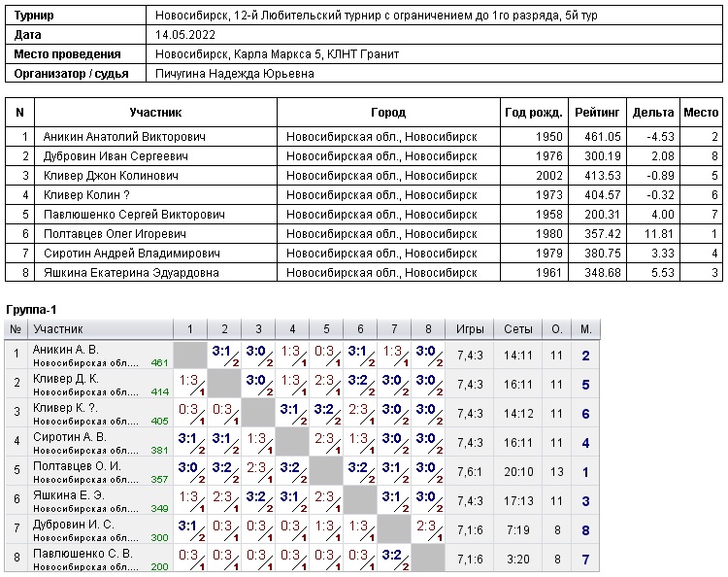728x577 pixels.
Task: Click group row name 'Аникин А. В.'
Action: [x=65, y=350]
